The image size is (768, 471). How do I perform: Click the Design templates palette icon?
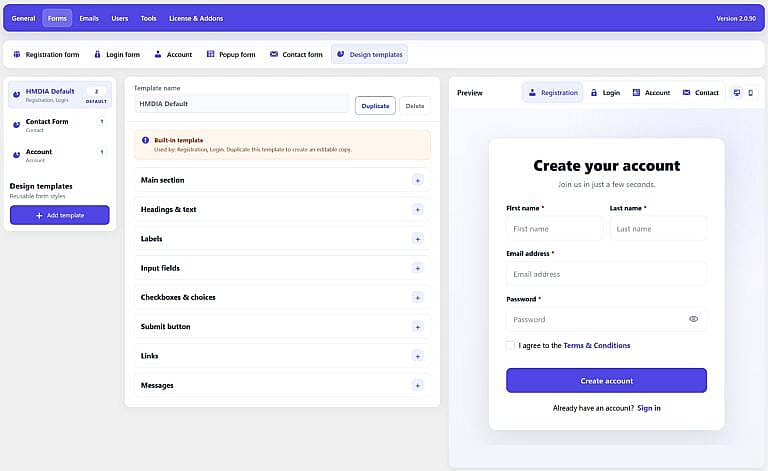(x=340, y=54)
